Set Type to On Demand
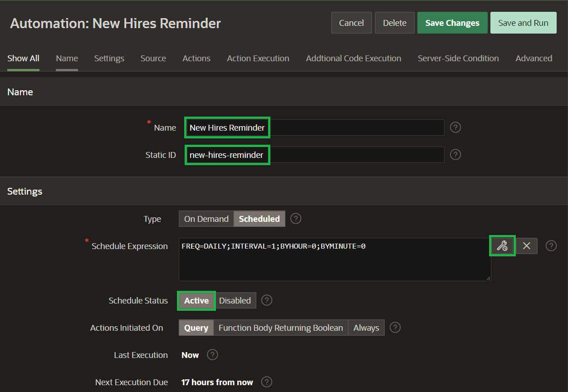Image resolution: width=568 pixels, height=392 pixels. 206,219
